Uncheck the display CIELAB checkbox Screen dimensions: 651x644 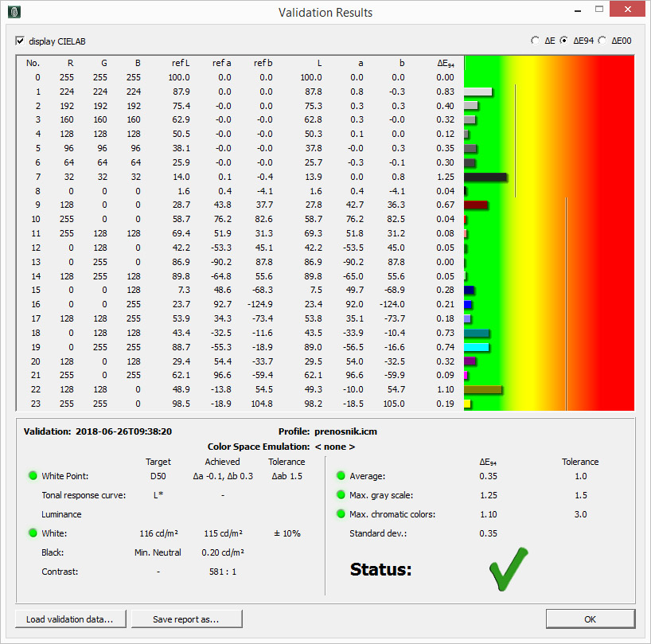click(x=20, y=41)
